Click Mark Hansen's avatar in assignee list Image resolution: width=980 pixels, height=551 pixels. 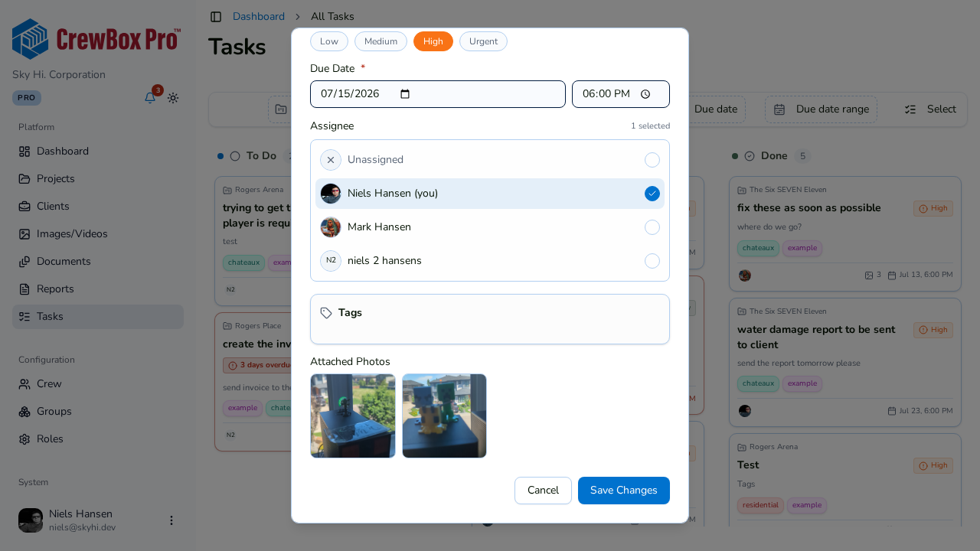(331, 227)
